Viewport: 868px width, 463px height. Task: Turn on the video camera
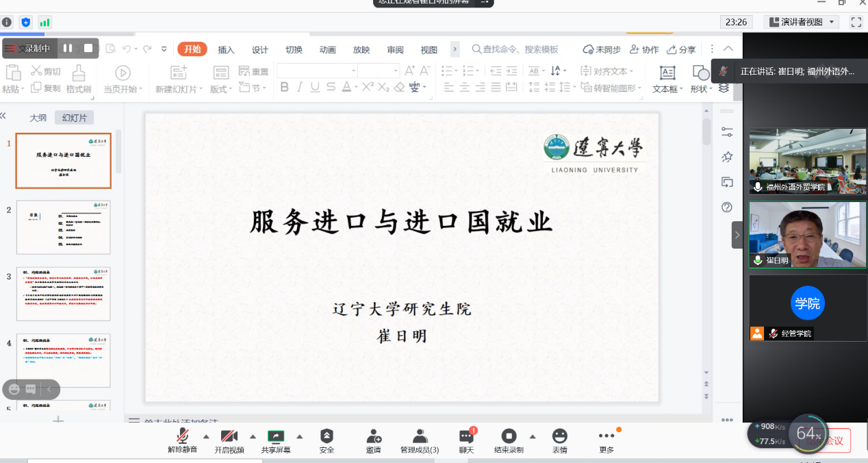[229, 436]
